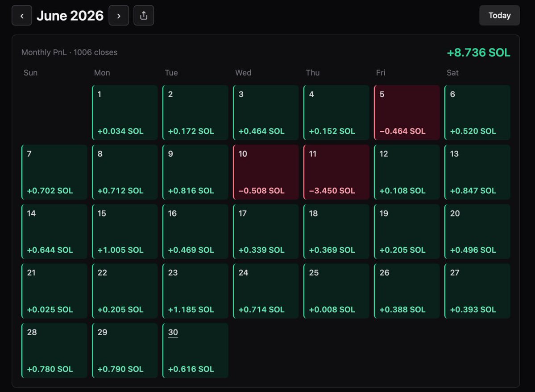Screen dimensions: 535x392
Task: Open day 10 with −0.508 SOL
Action: (266, 172)
